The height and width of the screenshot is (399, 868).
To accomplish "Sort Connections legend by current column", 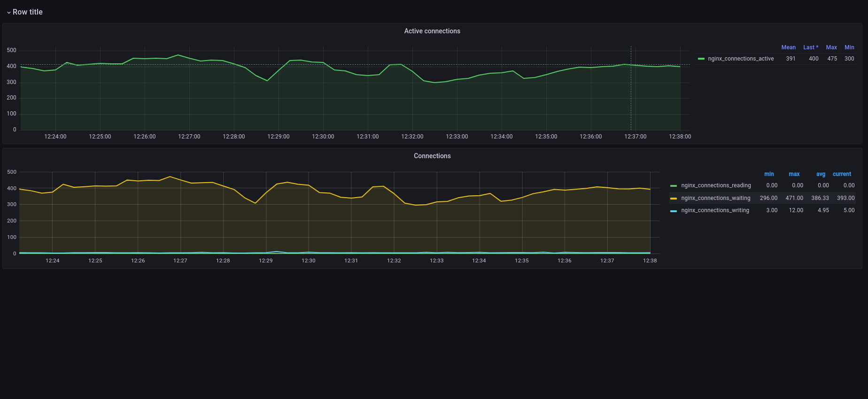I will pos(842,174).
